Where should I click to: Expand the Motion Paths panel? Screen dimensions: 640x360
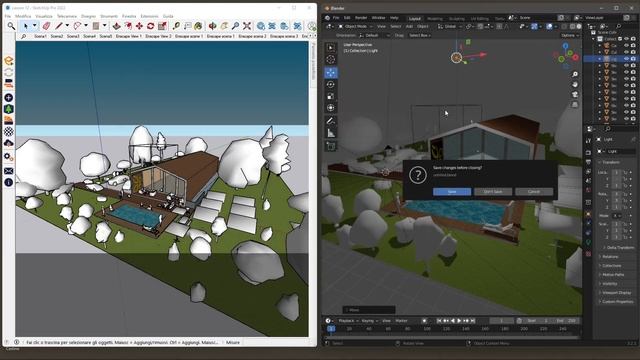coord(613,275)
